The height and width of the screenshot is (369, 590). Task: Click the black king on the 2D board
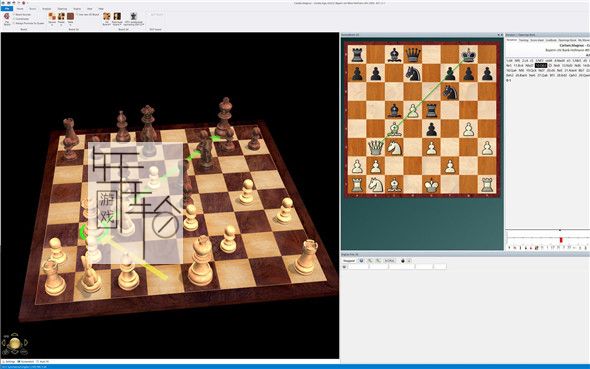click(468, 55)
